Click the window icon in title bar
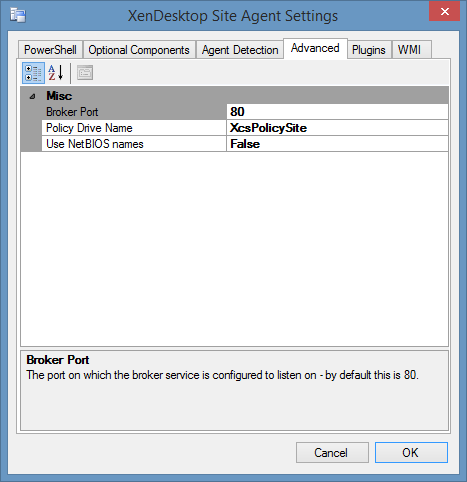 [18, 16]
